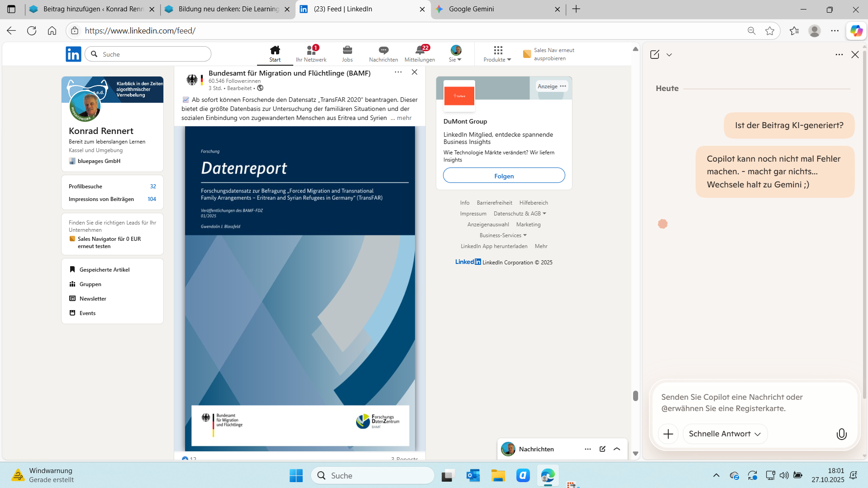Open Schnelle Antwort mode dropdown

click(725, 434)
